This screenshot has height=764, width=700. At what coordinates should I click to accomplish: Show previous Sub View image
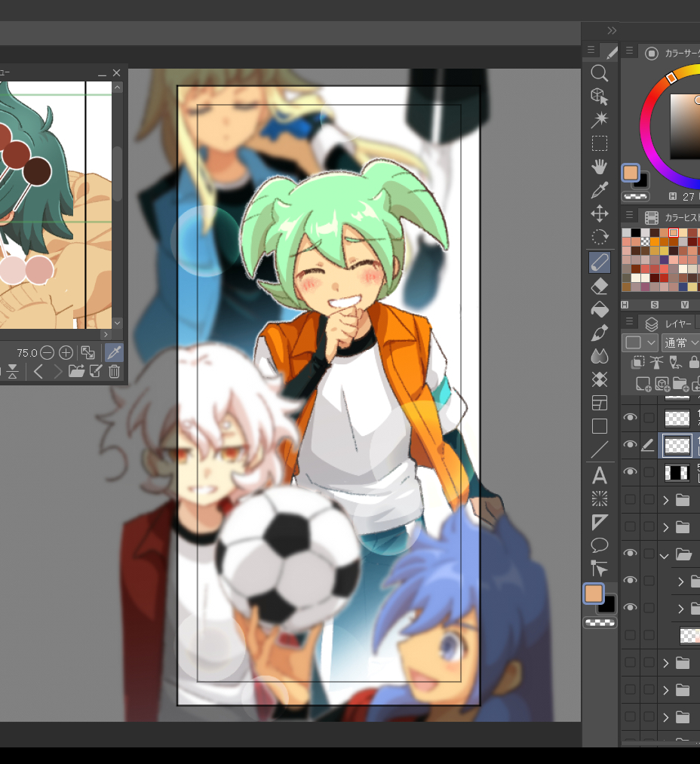(x=38, y=372)
